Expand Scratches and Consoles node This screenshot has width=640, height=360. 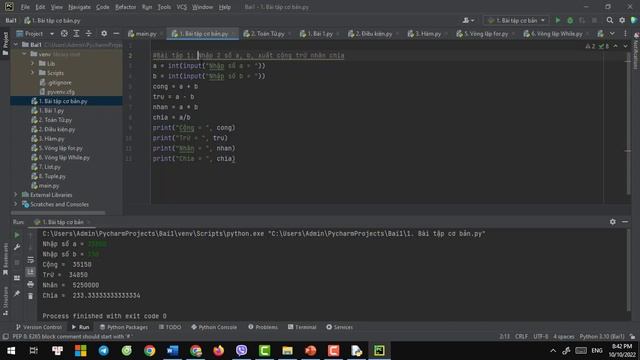pos(16,204)
